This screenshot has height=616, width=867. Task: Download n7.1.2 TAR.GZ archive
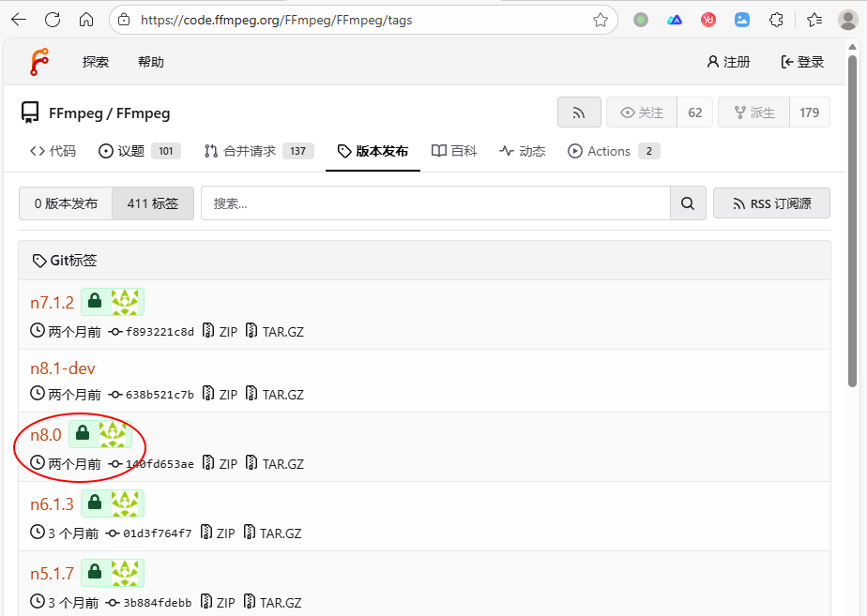click(x=275, y=332)
